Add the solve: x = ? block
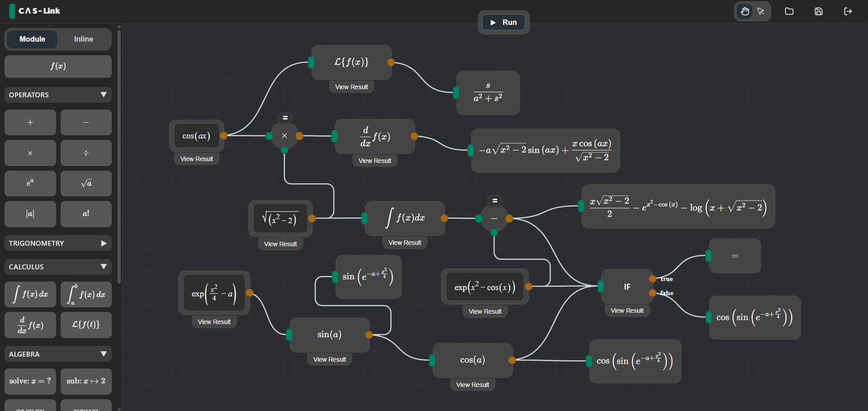Image resolution: width=868 pixels, height=411 pixels. point(30,381)
